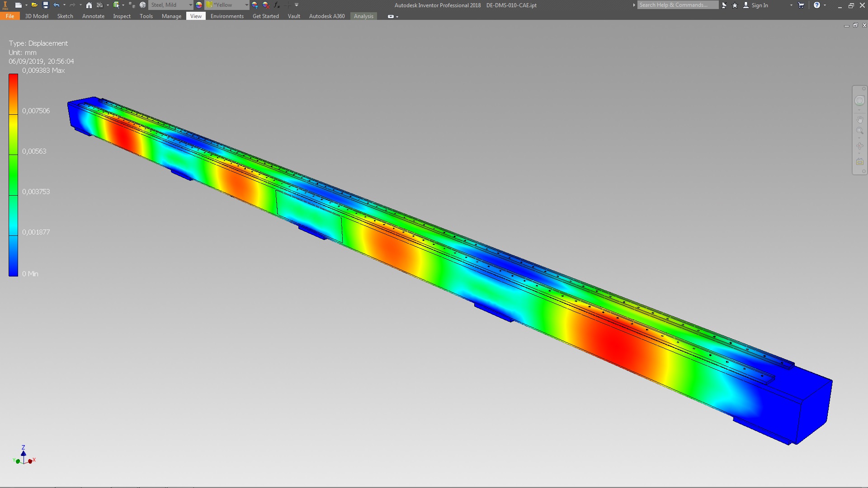The image size is (868, 488).
Task: Clear appearance override icon with red X
Action: [266, 5]
